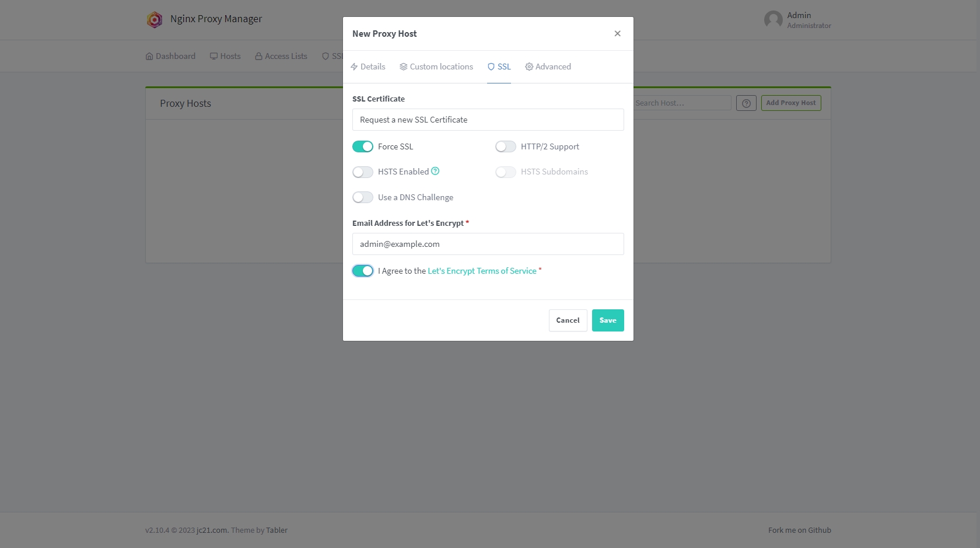Toggle the Terms of Service agreement switch
The image size is (980, 548).
[363, 271]
